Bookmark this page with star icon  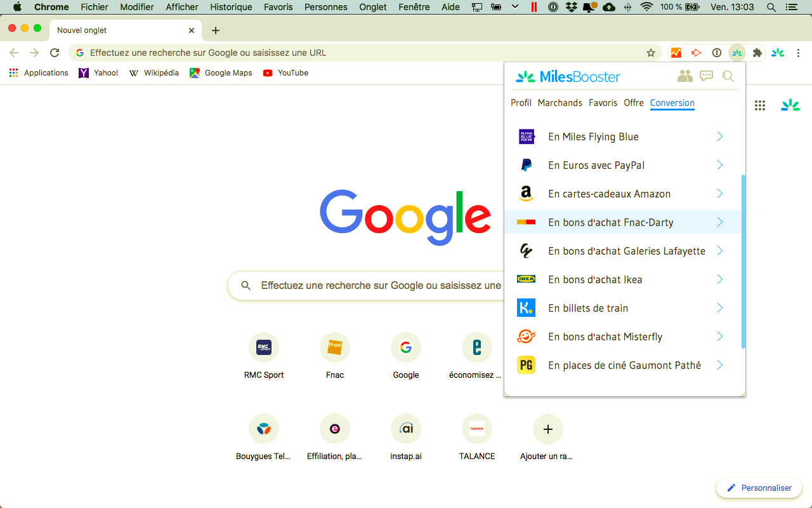(651, 53)
